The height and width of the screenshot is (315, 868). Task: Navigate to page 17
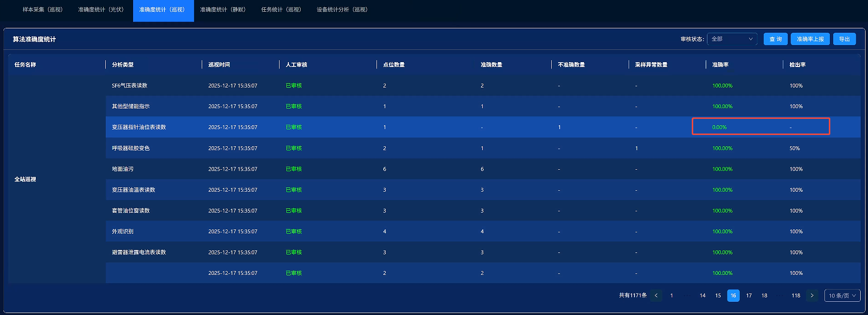click(749, 295)
